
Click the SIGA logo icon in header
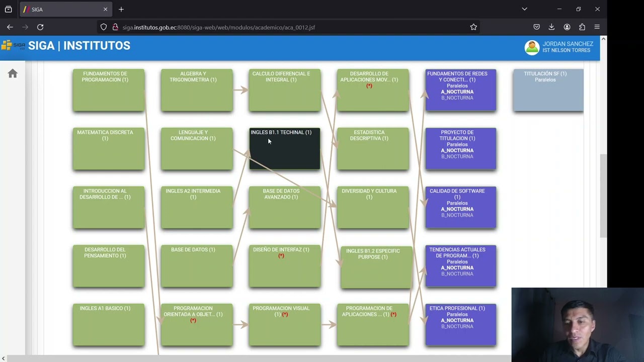(x=13, y=46)
